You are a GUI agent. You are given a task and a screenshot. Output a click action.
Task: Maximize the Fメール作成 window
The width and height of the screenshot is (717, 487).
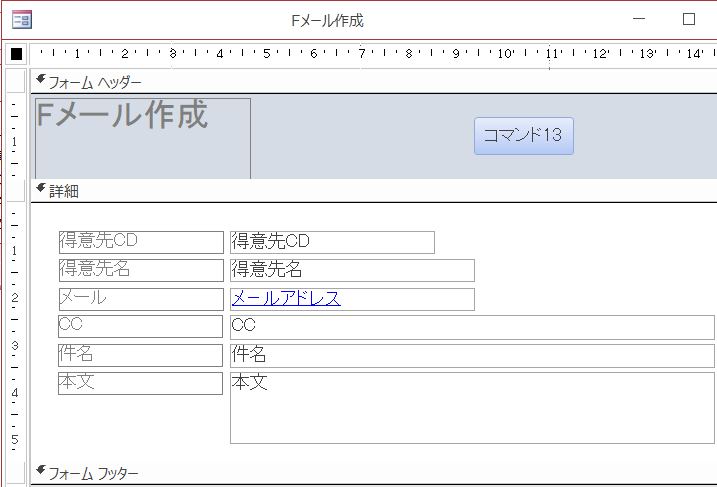[x=688, y=19]
